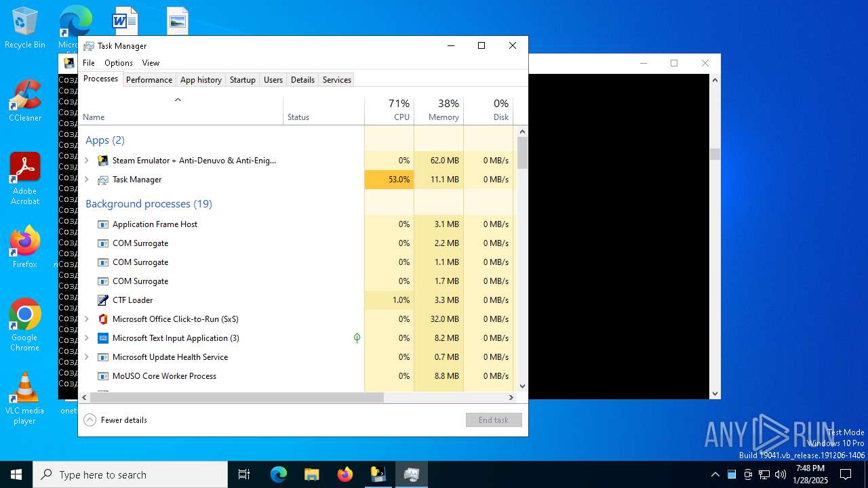The height and width of the screenshot is (488, 868).
Task: Expand Microsoft Office Click-to-Run group
Action: point(86,319)
